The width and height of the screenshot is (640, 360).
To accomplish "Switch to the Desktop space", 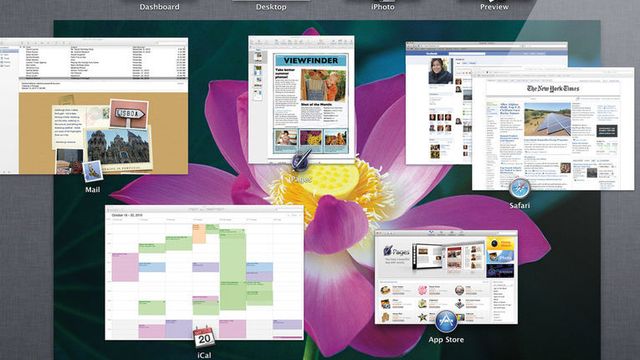I will tap(271, 6).
